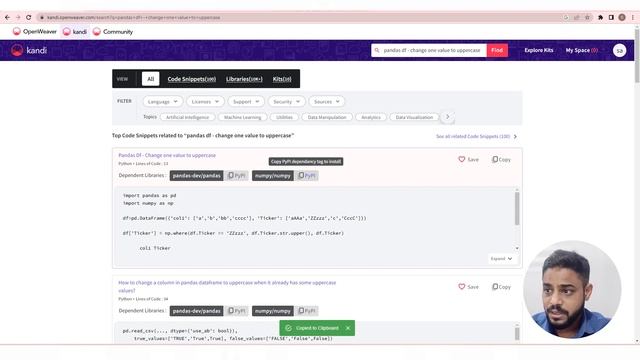Bookmark this page with the star icon
Image resolution: width=640 pixels, height=360 pixels.
click(x=587, y=18)
